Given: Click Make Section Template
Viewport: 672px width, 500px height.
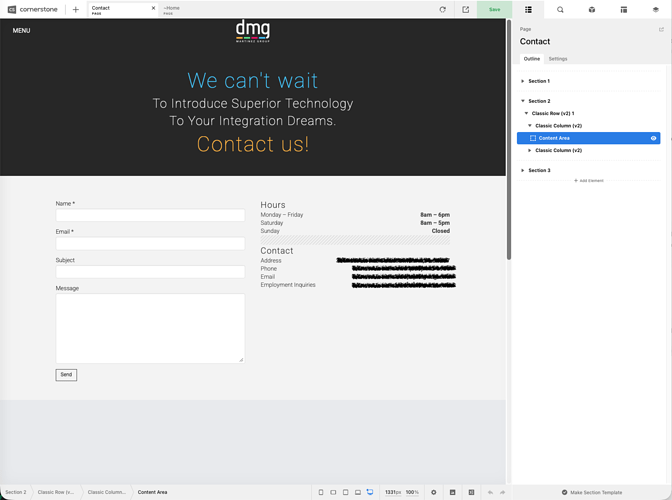Looking at the screenshot, I should tap(592, 492).
